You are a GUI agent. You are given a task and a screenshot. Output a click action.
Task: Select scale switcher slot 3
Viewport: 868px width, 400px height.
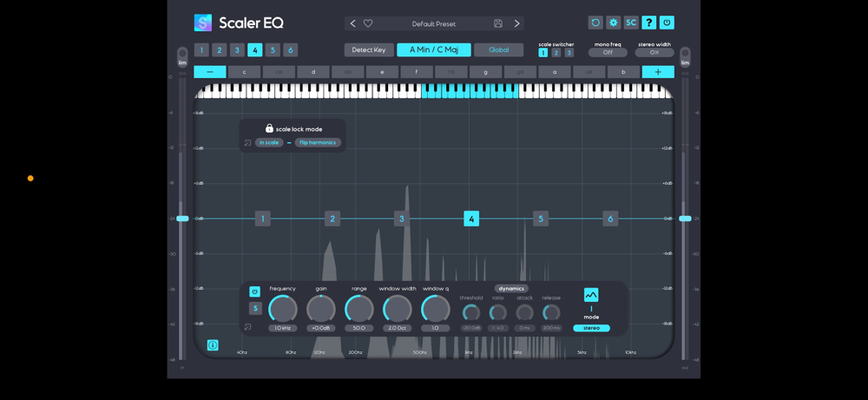coord(569,53)
